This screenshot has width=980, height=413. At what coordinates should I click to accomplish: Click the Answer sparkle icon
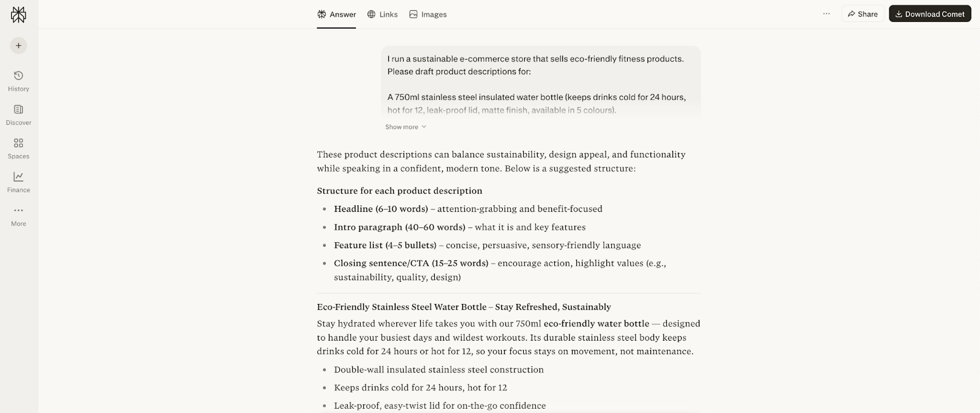[322, 13]
